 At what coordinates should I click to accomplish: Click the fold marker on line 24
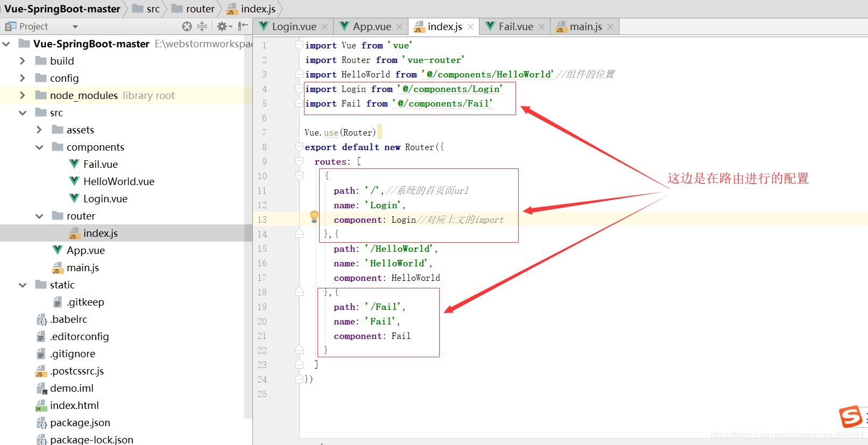click(299, 379)
